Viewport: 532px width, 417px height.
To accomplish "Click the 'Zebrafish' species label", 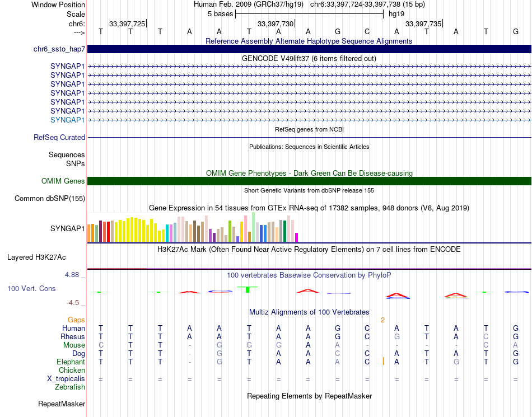I will (x=70, y=387).
